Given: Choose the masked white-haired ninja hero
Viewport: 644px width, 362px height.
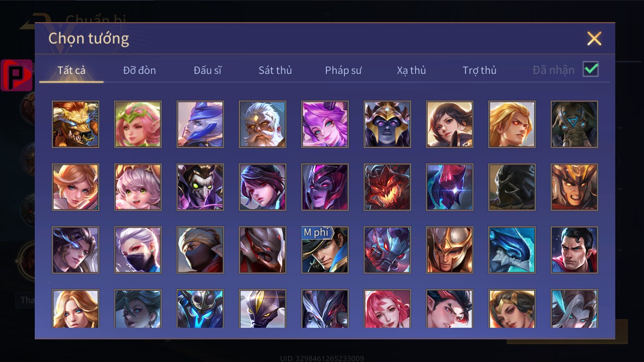Looking at the screenshot, I should coord(138,250).
